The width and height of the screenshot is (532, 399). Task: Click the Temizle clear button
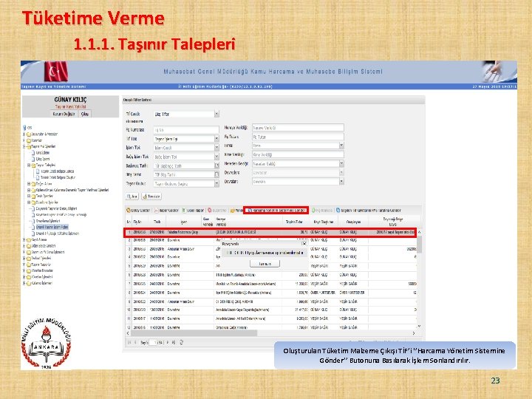151,197
